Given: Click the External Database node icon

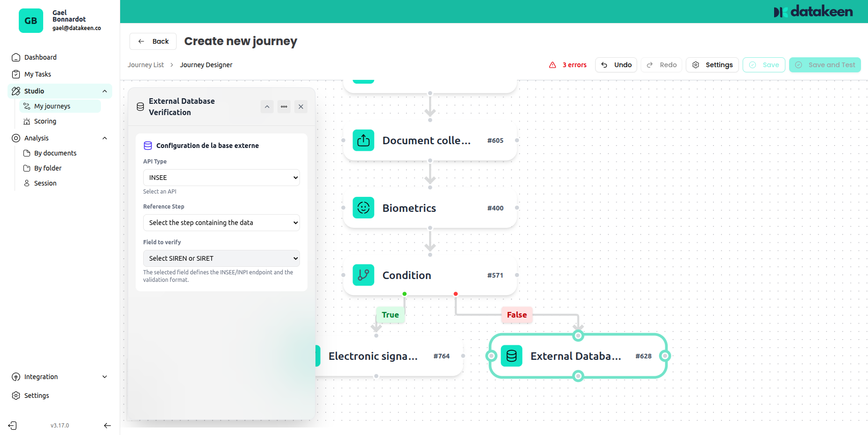Looking at the screenshot, I should 511,356.
